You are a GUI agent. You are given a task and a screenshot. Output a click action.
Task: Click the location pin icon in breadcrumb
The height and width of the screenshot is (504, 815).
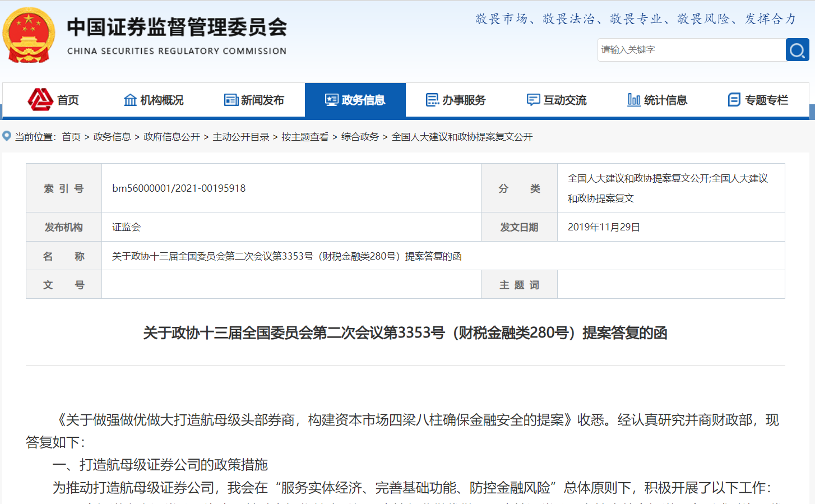click(7, 136)
